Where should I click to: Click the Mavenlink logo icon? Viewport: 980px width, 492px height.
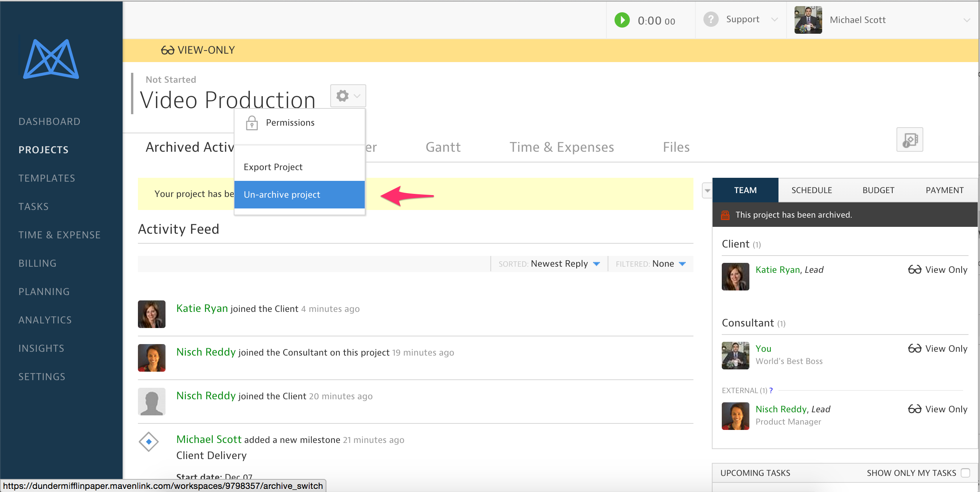(51, 59)
